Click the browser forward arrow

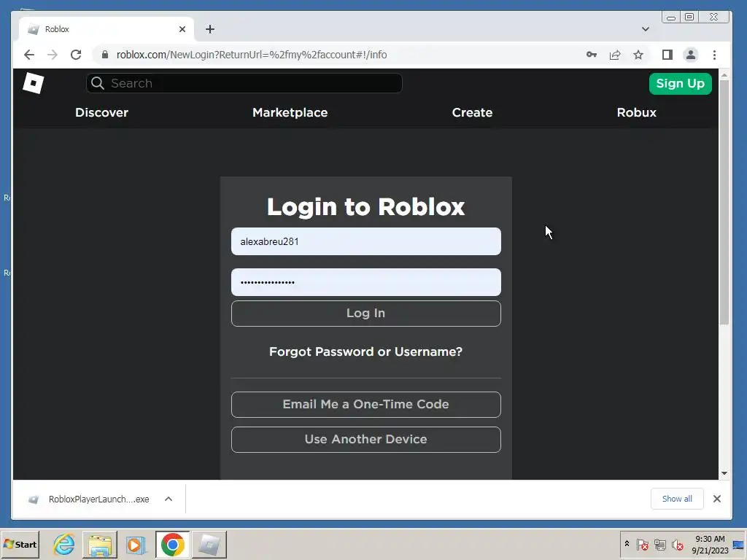[x=53, y=55]
